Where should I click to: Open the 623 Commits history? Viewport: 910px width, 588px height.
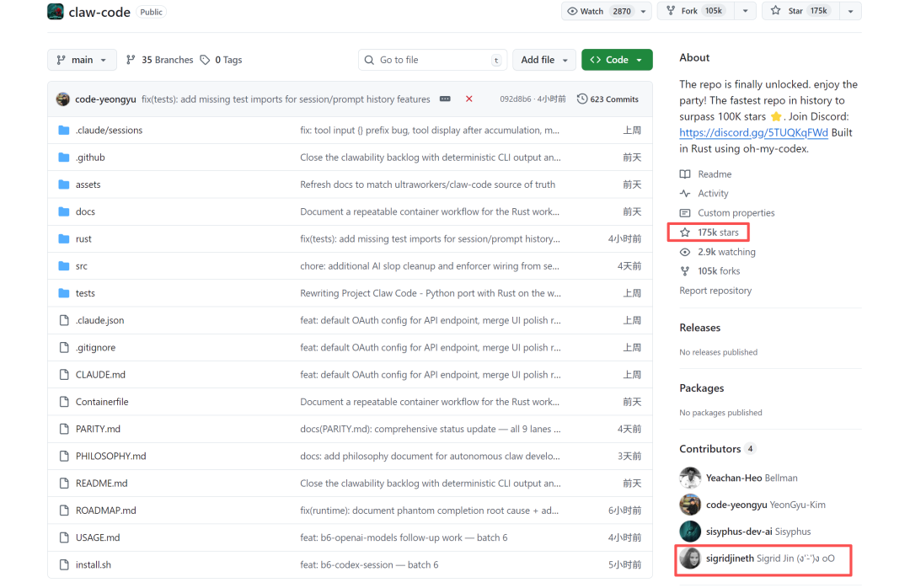(x=608, y=99)
